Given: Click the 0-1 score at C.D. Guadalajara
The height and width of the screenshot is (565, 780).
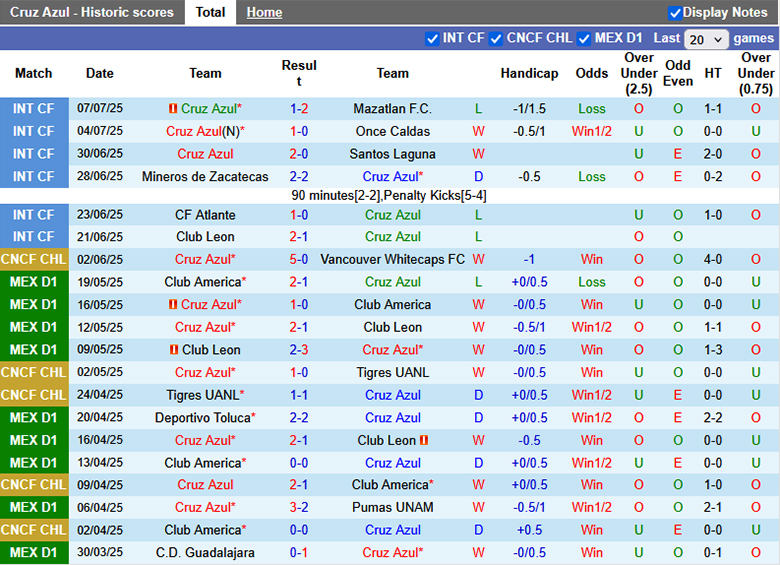Looking at the screenshot, I should tap(299, 553).
